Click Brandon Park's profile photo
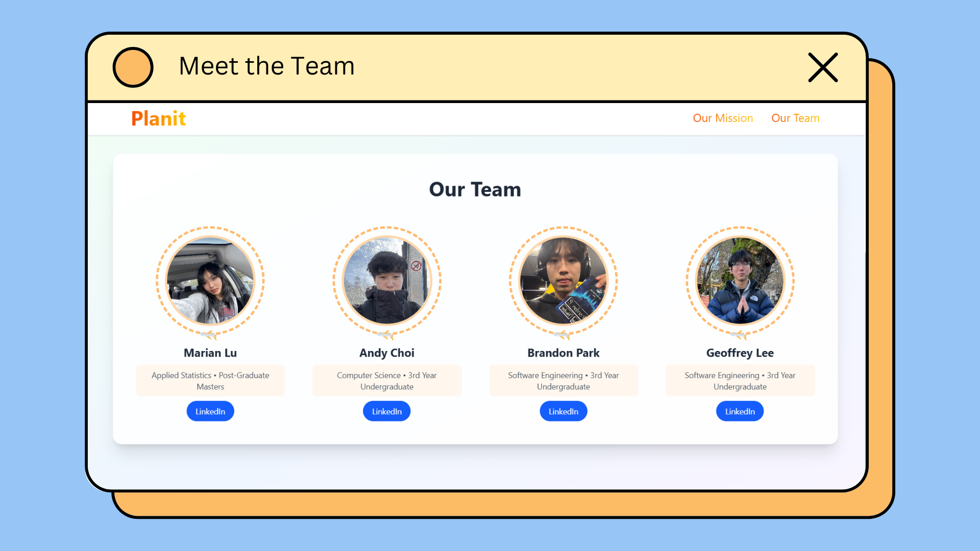The height and width of the screenshot is (551, 980). 563,281
